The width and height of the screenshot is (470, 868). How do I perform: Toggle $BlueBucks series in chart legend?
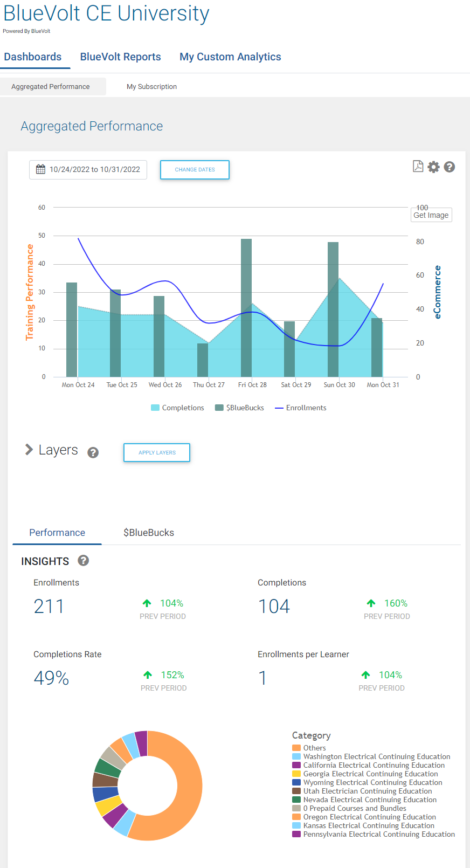tap(239, 408)
